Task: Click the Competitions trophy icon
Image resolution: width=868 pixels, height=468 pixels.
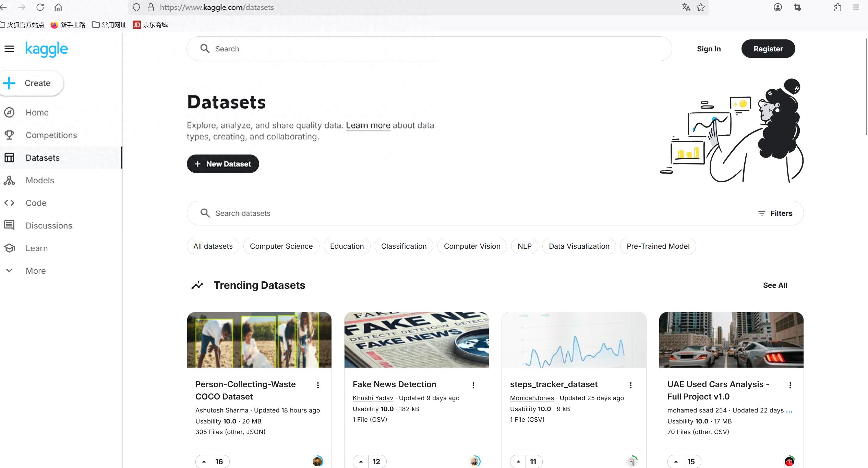Action: click(9, 135)
